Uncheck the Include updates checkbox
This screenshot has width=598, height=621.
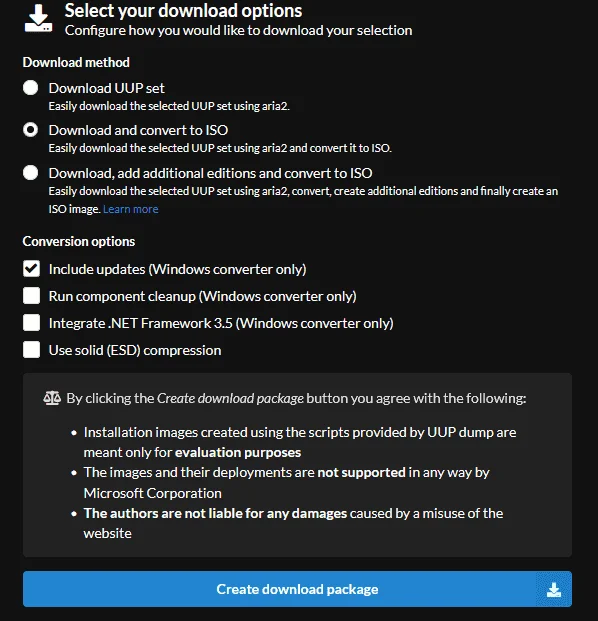click(31, 269)
